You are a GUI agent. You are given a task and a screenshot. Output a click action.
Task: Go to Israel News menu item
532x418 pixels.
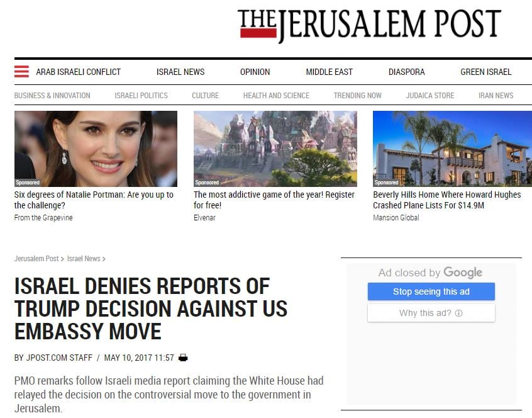[x=180, y=72]
